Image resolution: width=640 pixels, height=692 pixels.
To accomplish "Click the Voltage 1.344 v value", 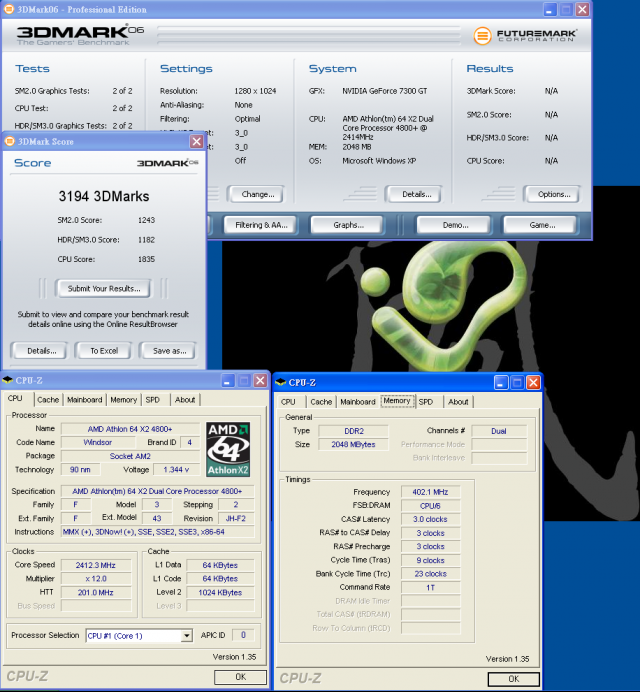I will pos(176,470).
